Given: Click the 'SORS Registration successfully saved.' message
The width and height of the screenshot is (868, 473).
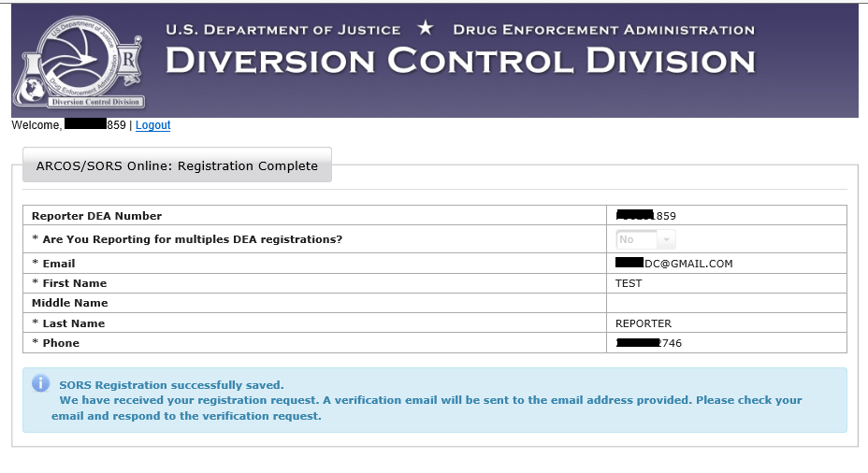Looking at the screenshot, I should coord(171,385).
